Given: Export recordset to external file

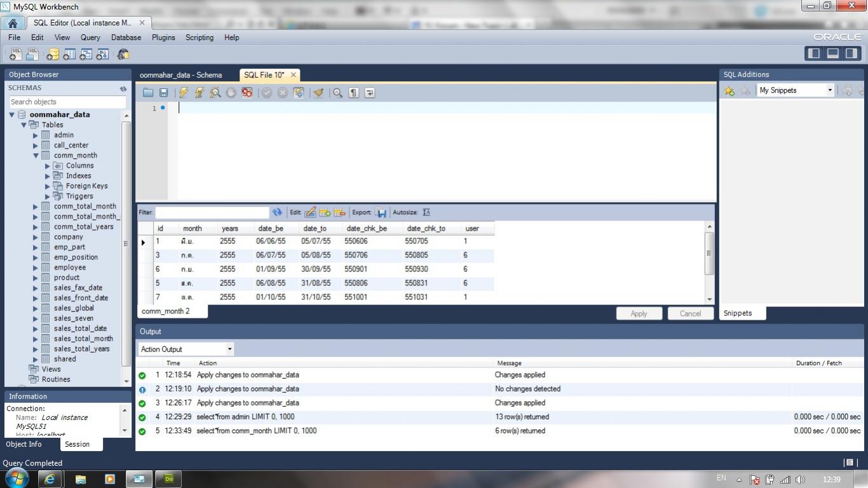Looking at the screenshot, I should 381,212.
